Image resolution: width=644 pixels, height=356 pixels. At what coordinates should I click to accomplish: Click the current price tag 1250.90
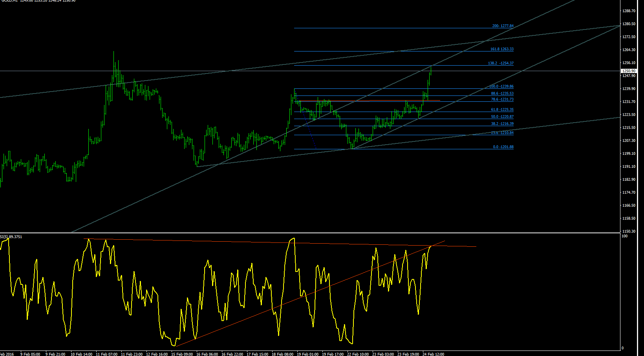pos(629,71)
